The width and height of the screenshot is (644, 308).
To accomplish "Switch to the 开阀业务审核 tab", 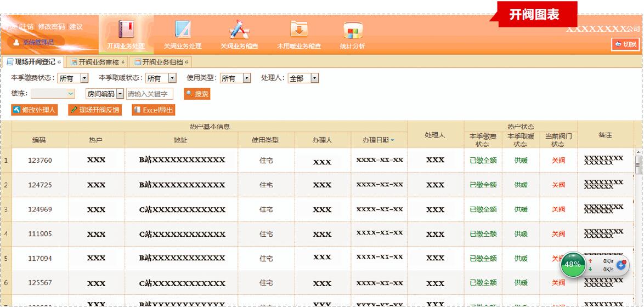I will (98, 62).
